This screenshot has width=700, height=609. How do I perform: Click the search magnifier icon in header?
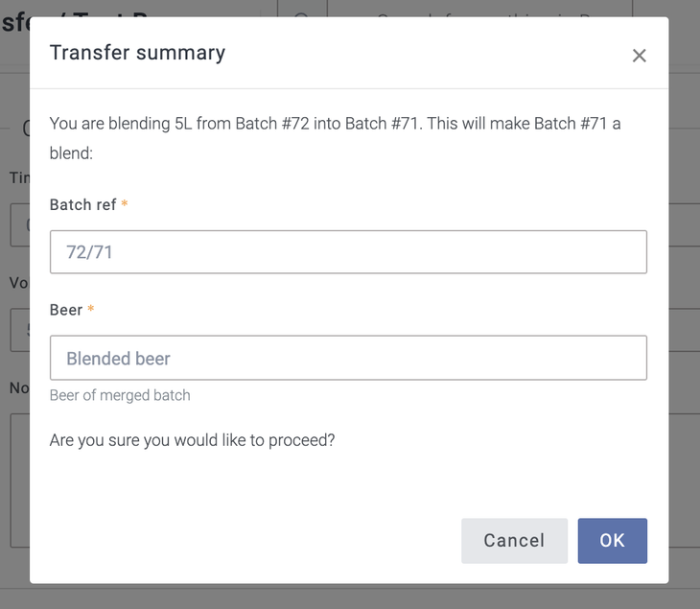tap(301, 10)
